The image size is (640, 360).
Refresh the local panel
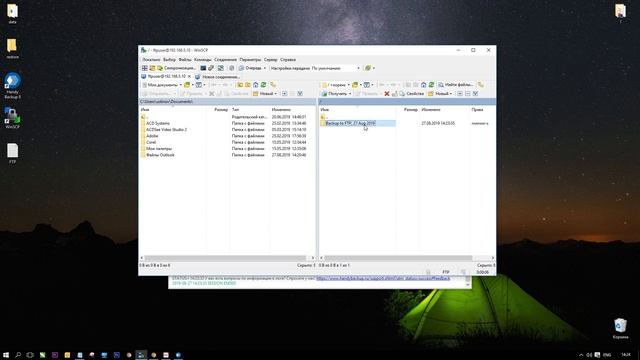pos(264,85)
